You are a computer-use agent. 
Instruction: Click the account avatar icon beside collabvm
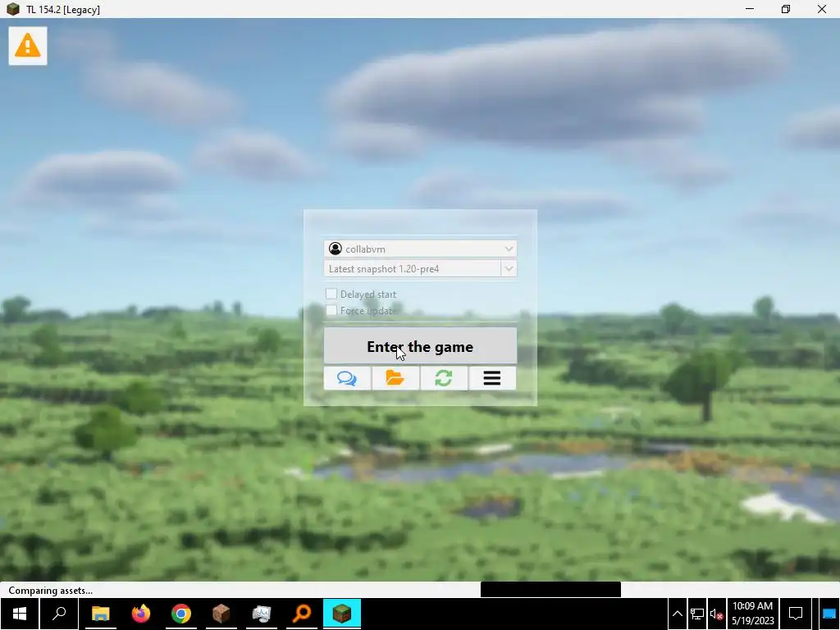coord(336,249)
